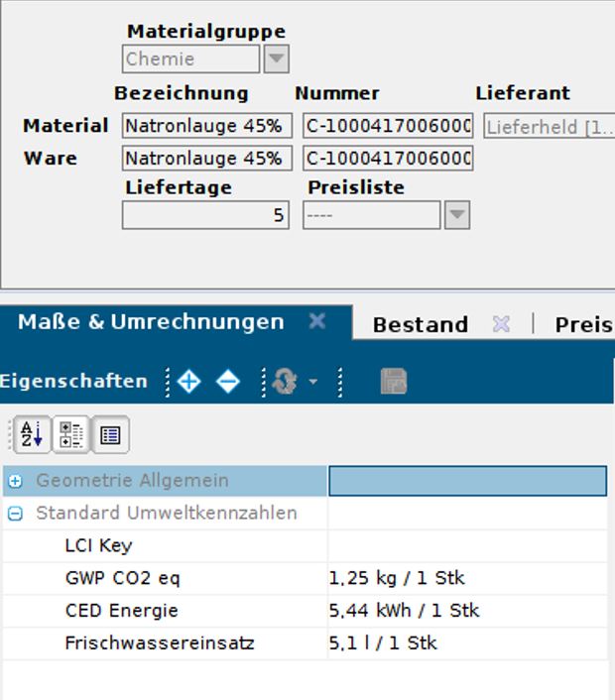Toggle the property description panel button

click(x=110, y=434)
